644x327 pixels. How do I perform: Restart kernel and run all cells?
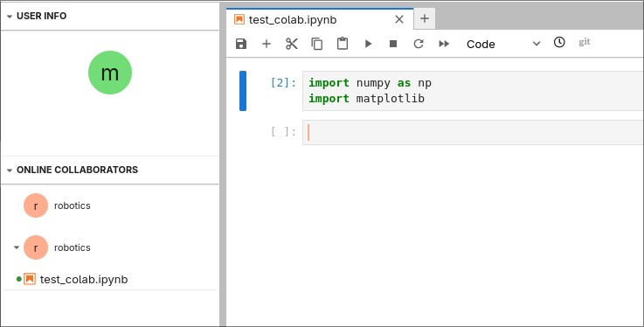point(444,44)
